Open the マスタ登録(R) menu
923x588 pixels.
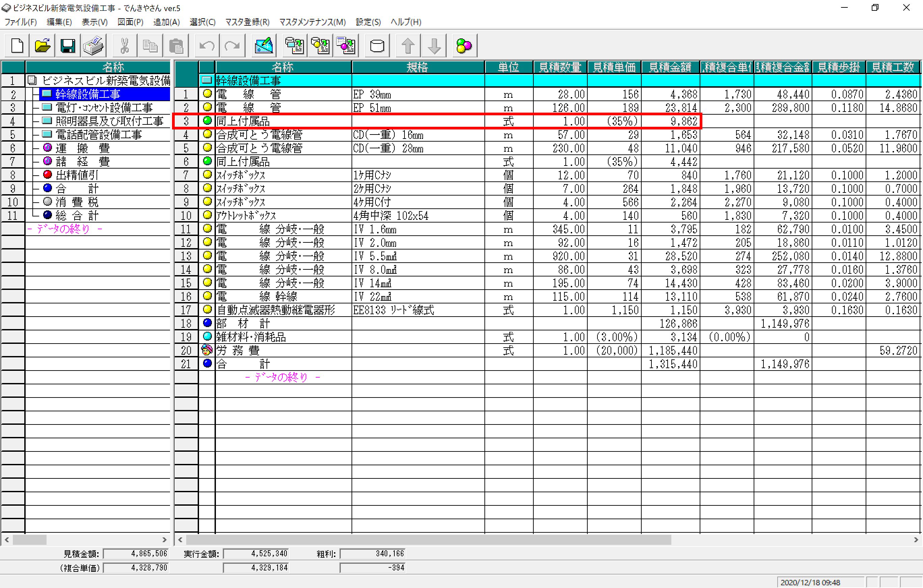pos(247,22)
